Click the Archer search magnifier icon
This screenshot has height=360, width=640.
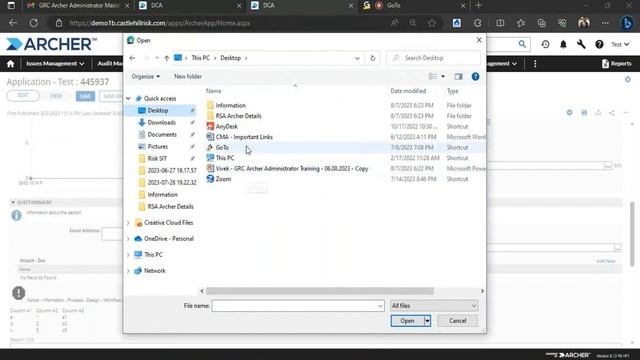[522, 44]
